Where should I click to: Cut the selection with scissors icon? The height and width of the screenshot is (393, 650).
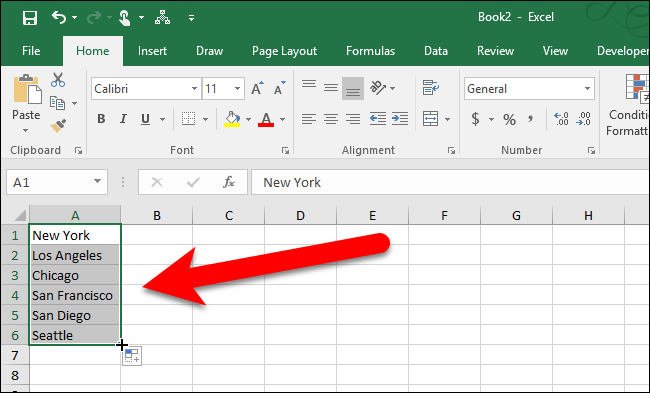[58, 80]
